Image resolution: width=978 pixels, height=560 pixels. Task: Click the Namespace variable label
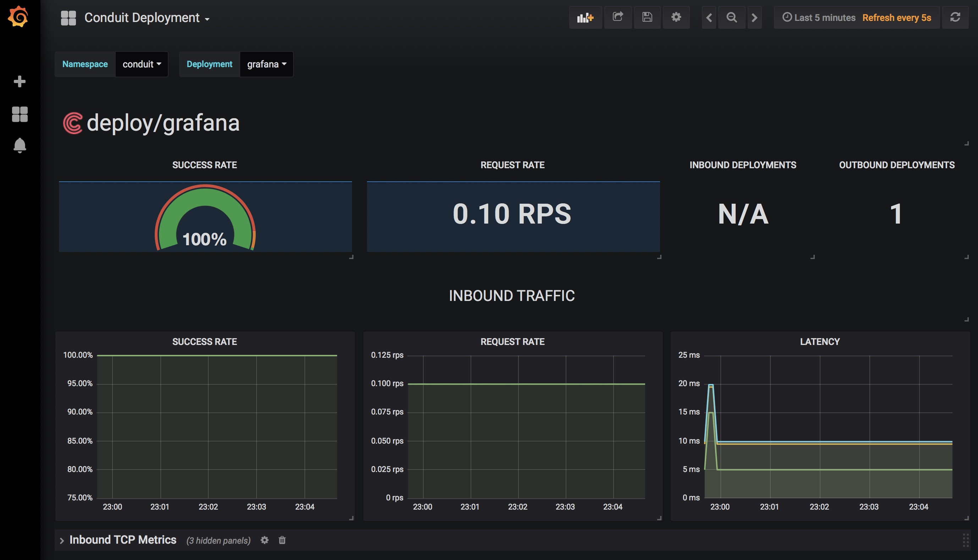(85, 64)
